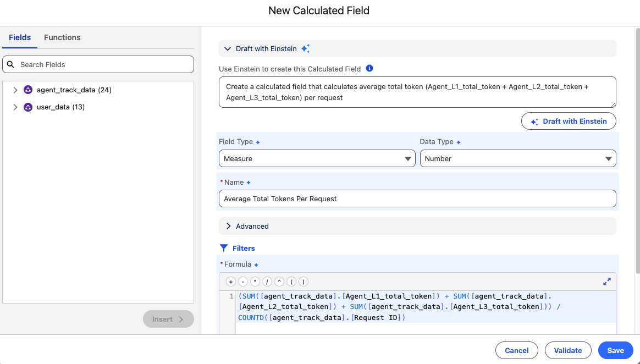
Task: Expand the user_data field list
Action: point(15,107)
